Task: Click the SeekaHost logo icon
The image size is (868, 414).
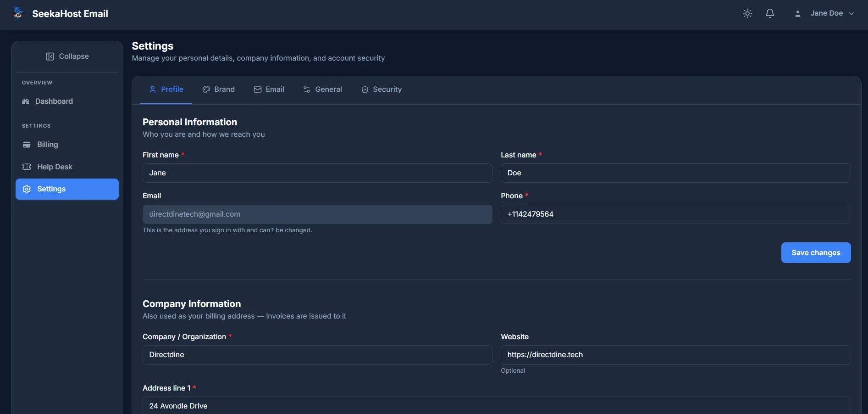Action: click(17, 13)
